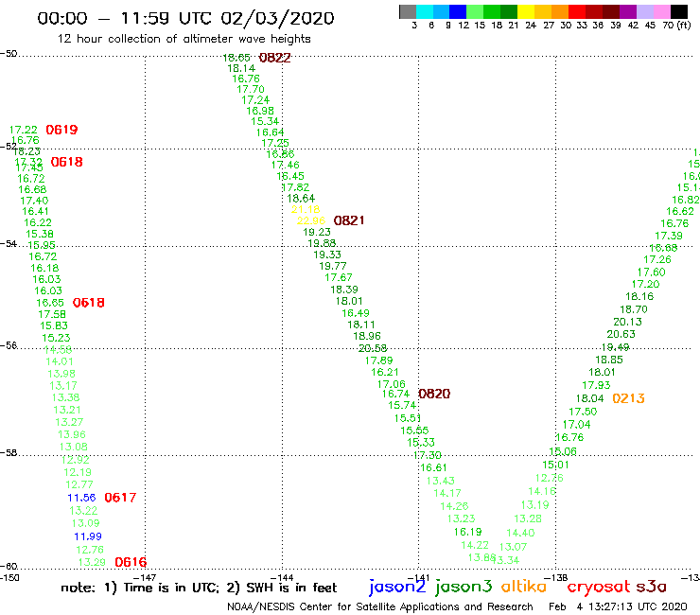Screen dimensions: 700x615
Task: Click the 18.65 value at track top
Action: [x=236, y=58]
